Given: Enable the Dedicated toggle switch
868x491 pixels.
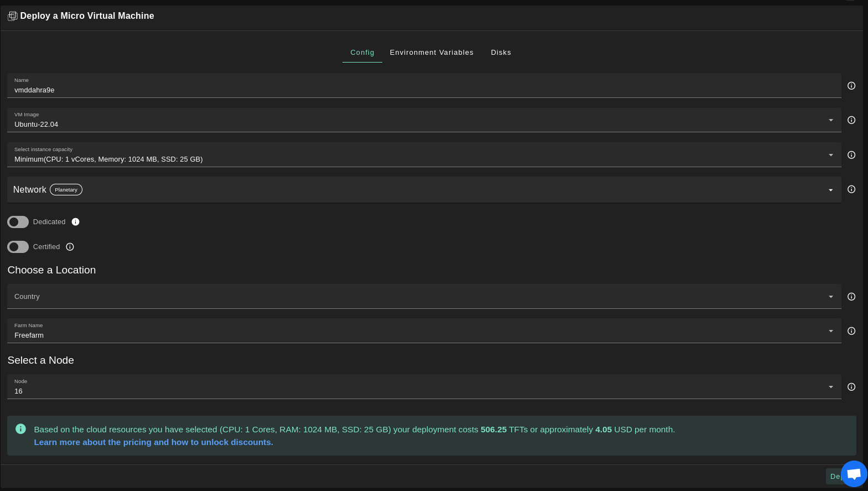Looking at the screenshot, I should pos(18,222).
